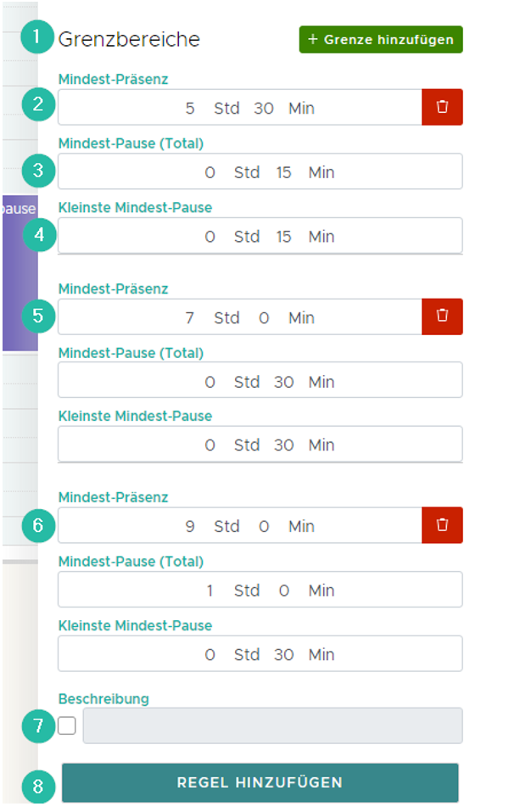Click the purple pause block at left edge

coord(19,273)
